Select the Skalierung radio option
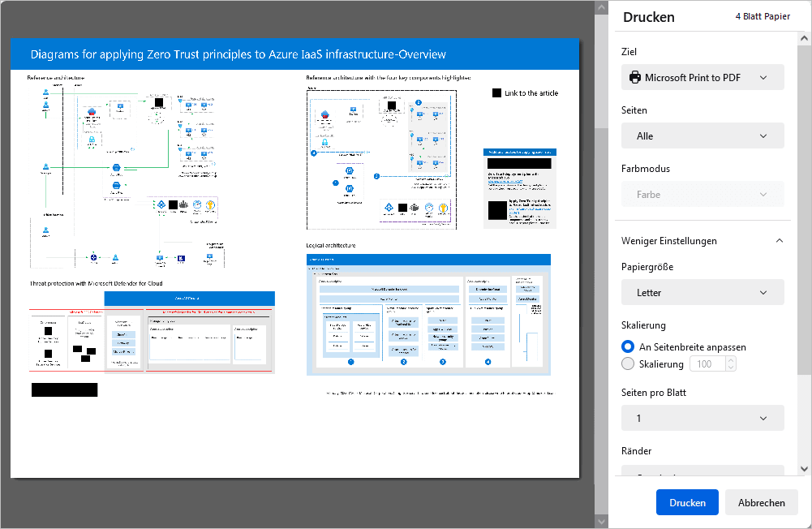This screenshot has height=529, width=812. coord(628,363)
